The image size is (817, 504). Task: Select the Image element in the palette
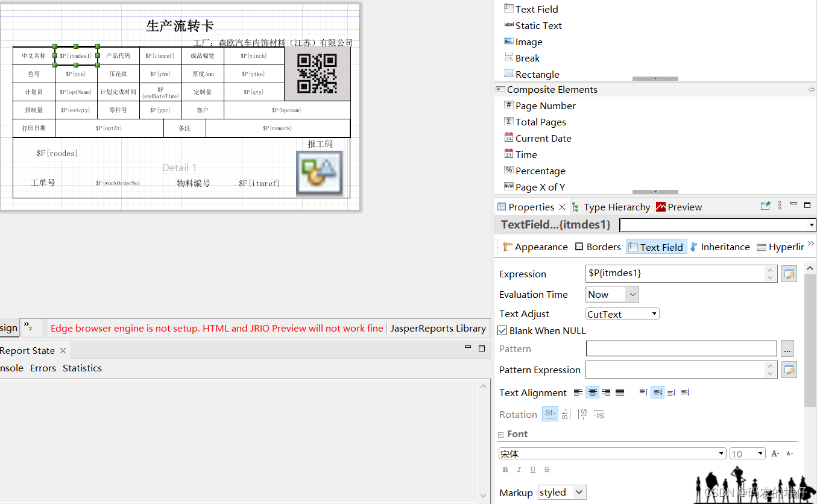pyautogui.click(x=528, y=42)
